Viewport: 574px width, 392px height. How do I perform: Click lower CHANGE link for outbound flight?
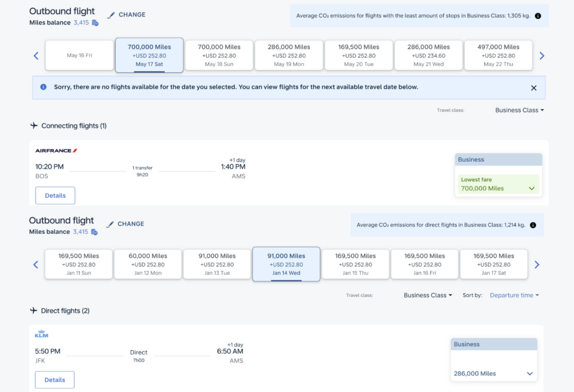click(131, 224)
